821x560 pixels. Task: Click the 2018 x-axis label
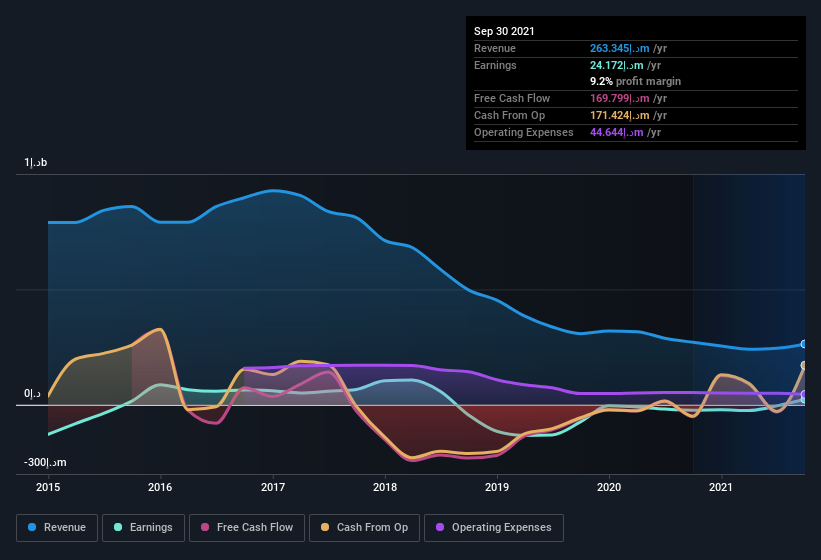[x=385, y=487]
